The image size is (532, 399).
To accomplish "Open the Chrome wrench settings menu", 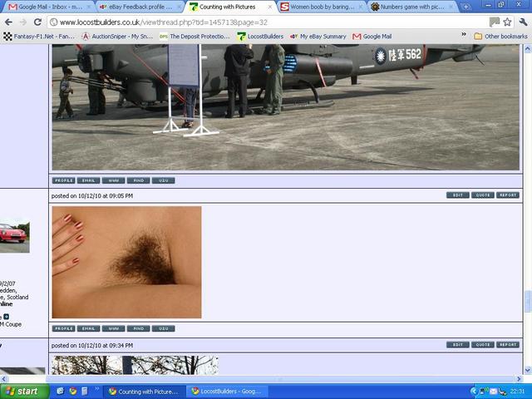I will click(521, 22).
